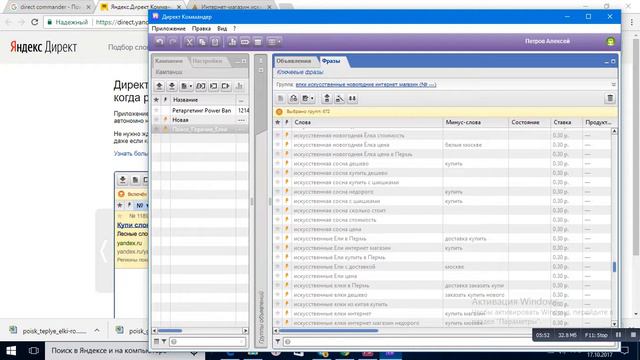Viewport: 640px width, 360px height.
Task: Click the phrase cross-correction icon
Action: [340, 98]
